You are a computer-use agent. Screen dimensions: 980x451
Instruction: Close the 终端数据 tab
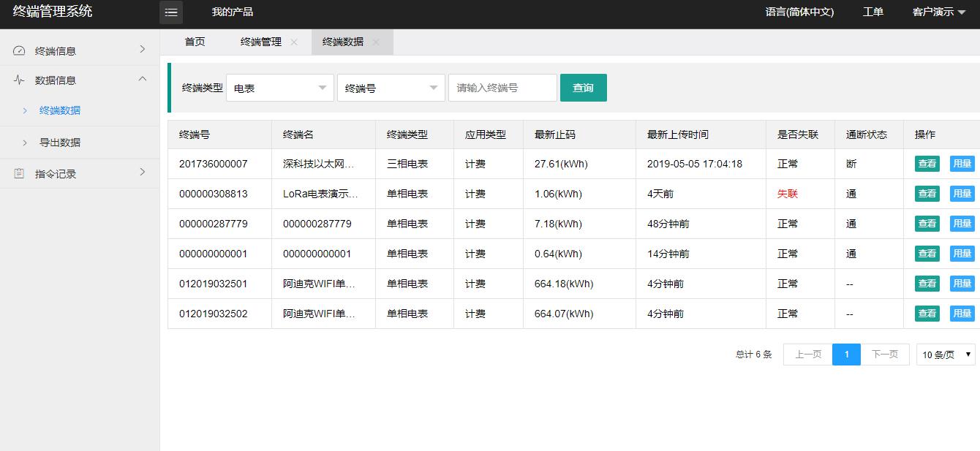pyautogui.click(x=376, y=42)
